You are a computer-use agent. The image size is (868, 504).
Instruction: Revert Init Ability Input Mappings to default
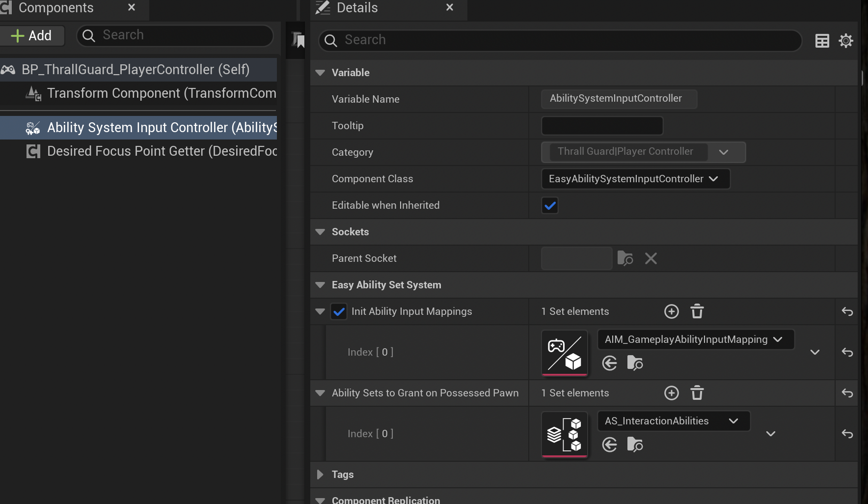pyautogui.click(x=847, y=311)
